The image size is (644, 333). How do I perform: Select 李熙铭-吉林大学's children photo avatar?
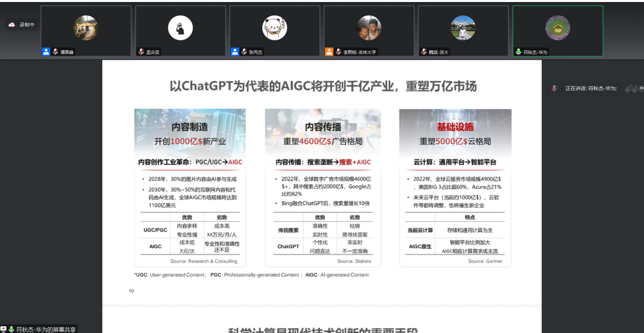point(369,28)
